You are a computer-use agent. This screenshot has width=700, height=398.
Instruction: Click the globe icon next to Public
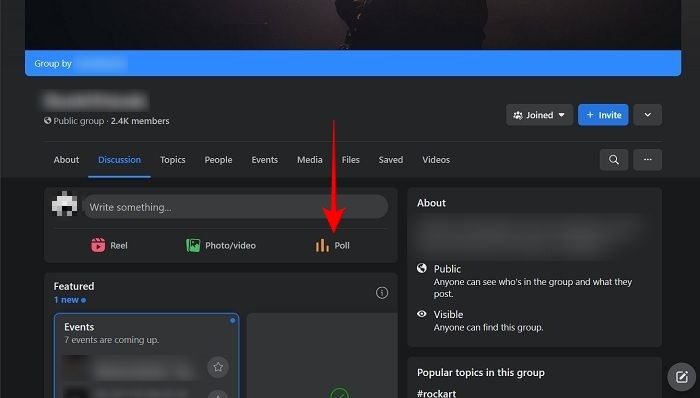pyautogui.click(x=421, y=268)
